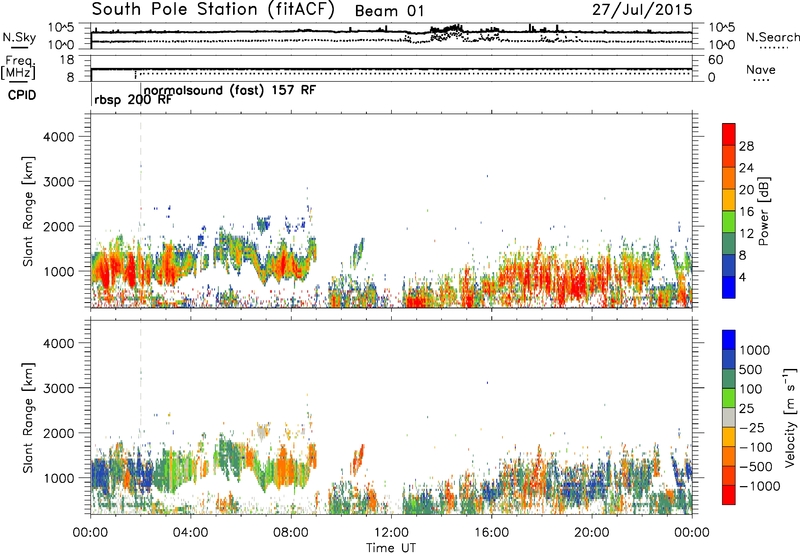Click the orange 20 dB power swatch

tap(729, 179)
